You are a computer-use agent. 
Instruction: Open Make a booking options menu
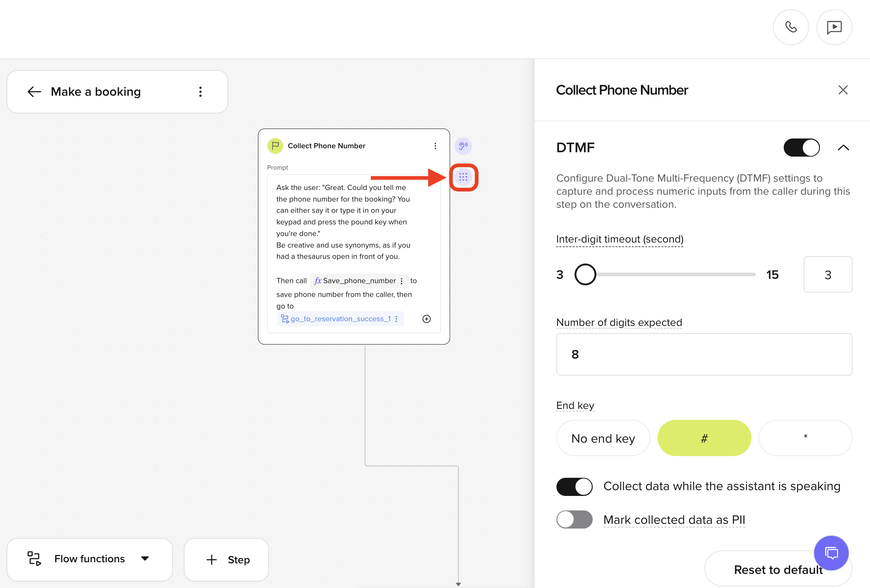coord(201,92)
